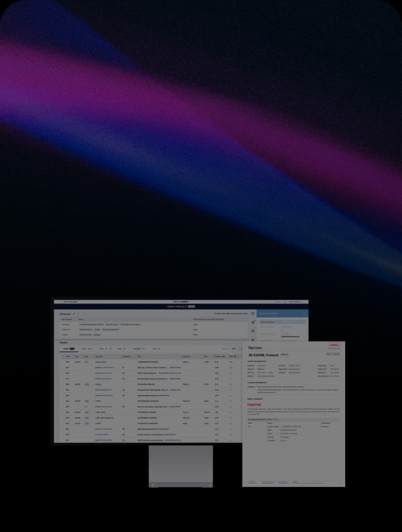Click the Back to browser arrow icon

pos(62,302)
